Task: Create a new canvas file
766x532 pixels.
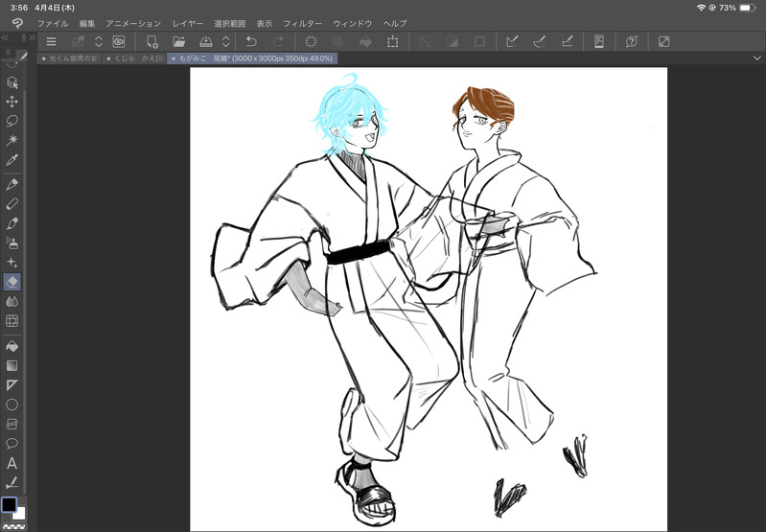Action: coord(151,42)
